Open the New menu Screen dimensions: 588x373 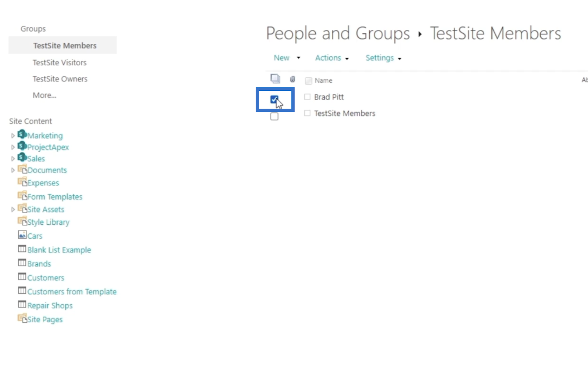coord(282,58)
